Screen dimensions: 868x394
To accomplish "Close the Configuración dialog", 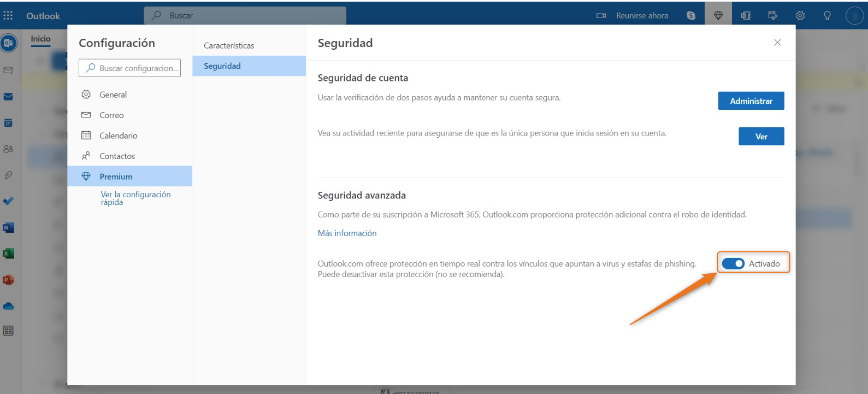I will coord(777,43).
